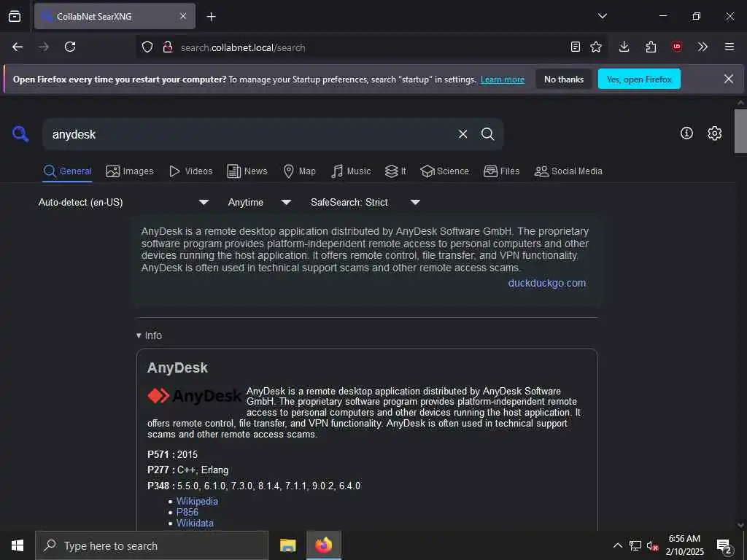Go back with the browser back arrow

coord(18,47)
